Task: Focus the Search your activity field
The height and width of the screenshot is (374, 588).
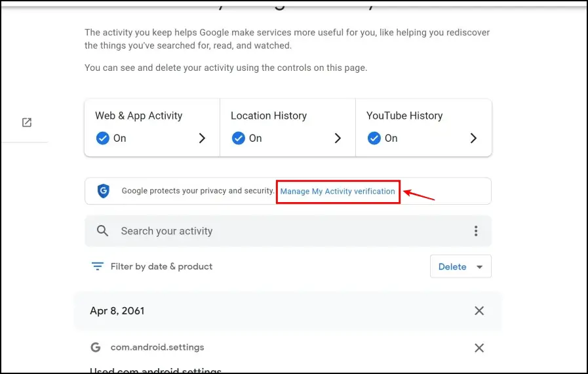Action: [x=288, y=231]
